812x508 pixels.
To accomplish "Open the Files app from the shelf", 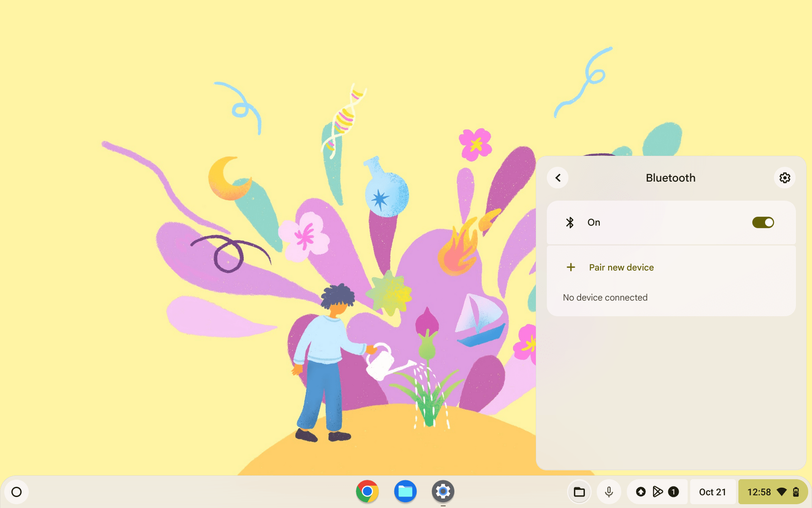I will point(405,491).
